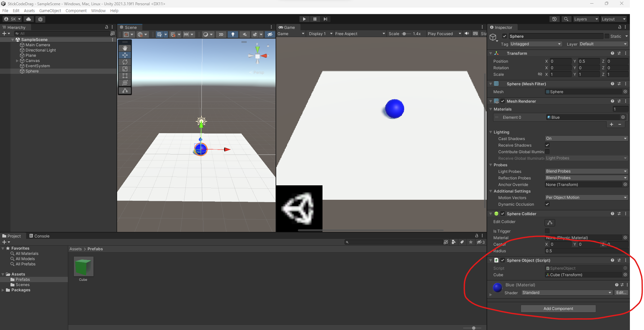This screenshot has height=330, width=644.
Task: Click the Game view scale slider
Action: [407, 34]
